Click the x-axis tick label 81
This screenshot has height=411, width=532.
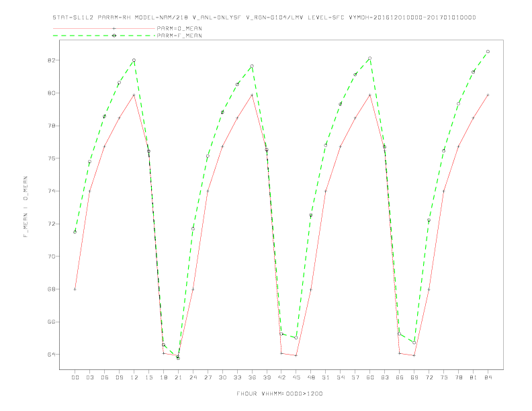[x=474, y=377]
